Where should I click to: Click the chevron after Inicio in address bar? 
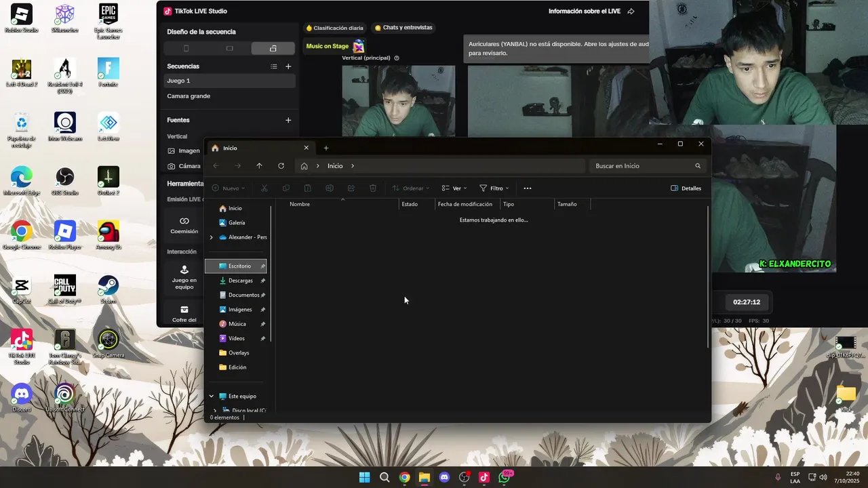[353, 166]
